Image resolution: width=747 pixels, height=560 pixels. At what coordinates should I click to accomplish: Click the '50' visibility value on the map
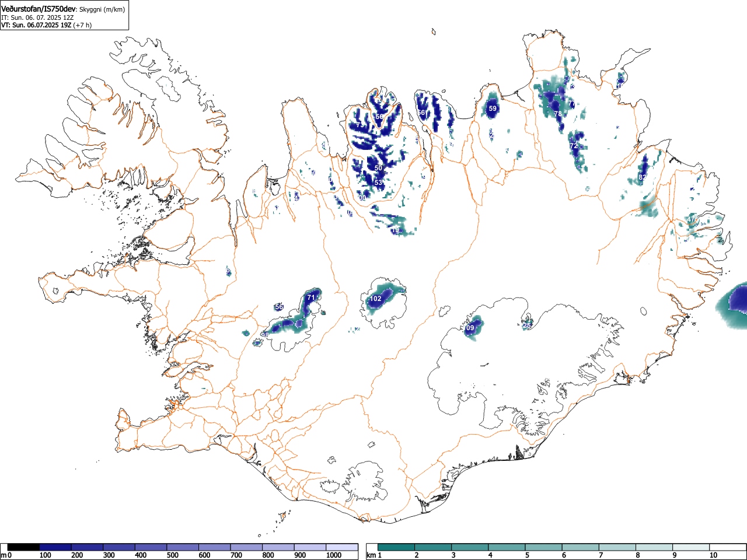(x=378, y=168)
